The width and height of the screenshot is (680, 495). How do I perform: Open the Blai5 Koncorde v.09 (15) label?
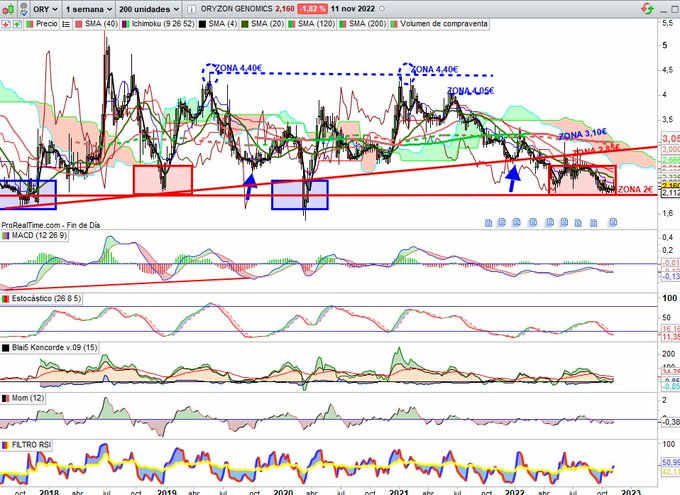[54, 347]
